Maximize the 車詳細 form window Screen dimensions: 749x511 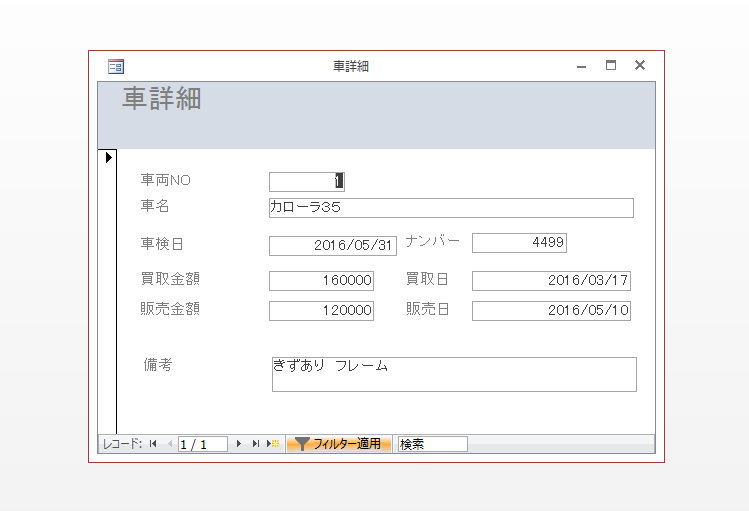(611, 65)
